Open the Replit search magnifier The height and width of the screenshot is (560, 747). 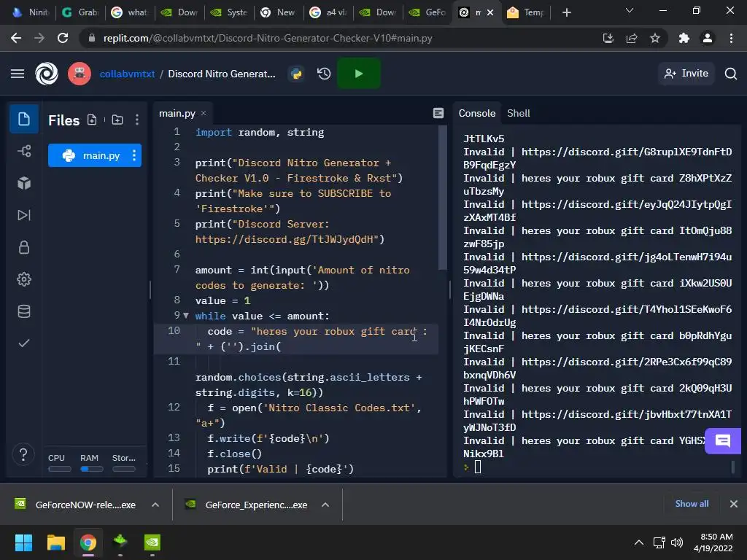(731, 74)
